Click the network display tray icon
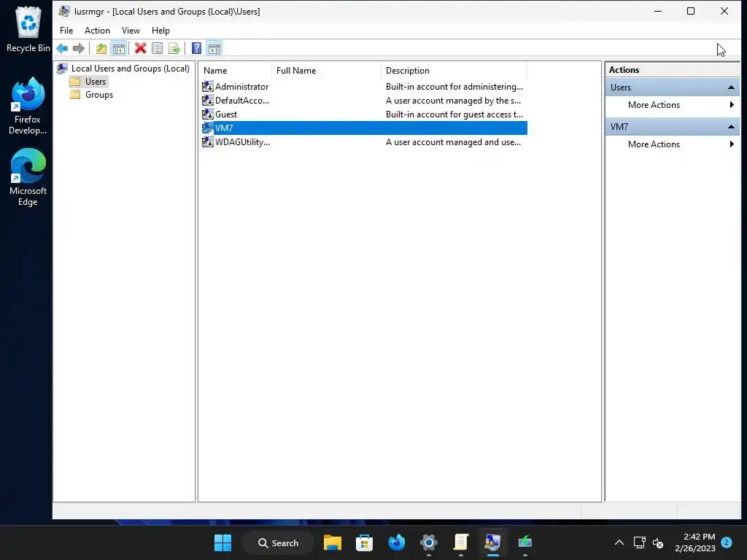The width and height of the screenshot is (747, 560). [639, 542]
